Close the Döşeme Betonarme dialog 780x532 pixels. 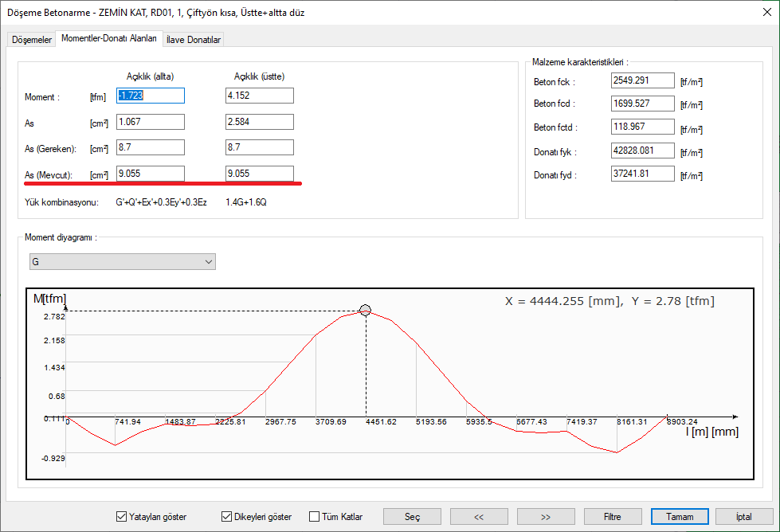coord(767,12)
